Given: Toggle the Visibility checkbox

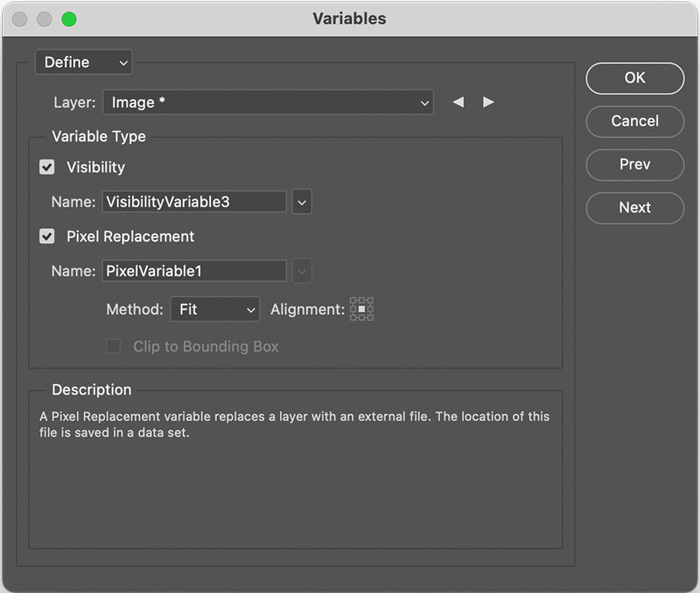Looking at the screenshot, I should [47, 168].
